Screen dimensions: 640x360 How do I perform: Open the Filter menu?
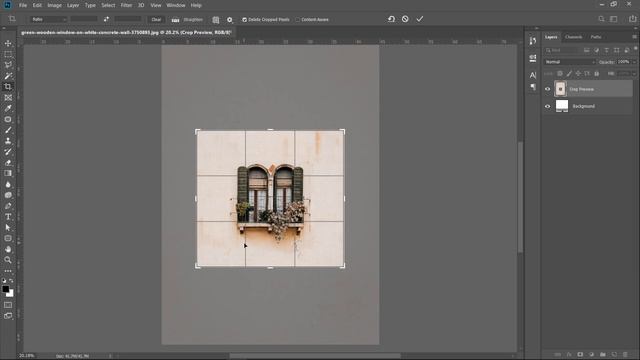pyautogui.click(x=126, y=5)
